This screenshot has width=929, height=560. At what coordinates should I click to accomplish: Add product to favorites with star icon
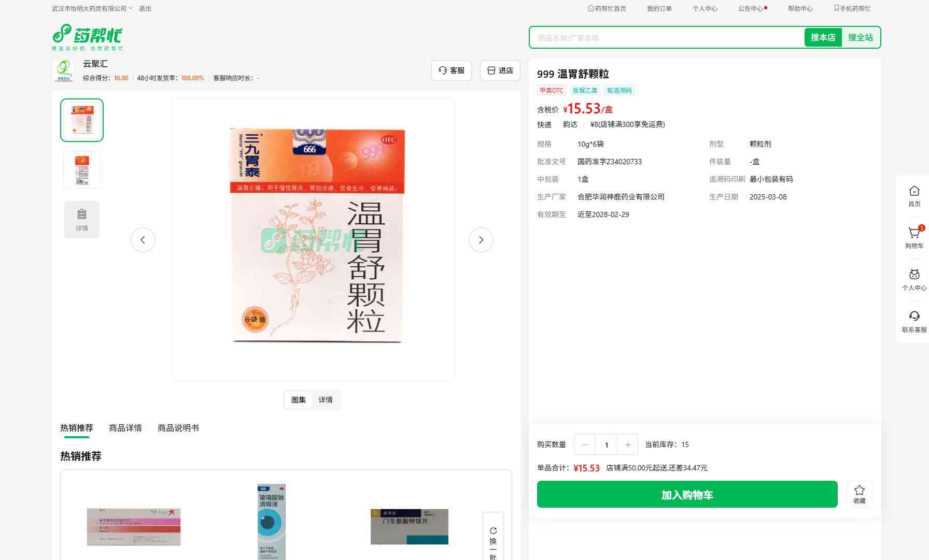click(x=859, y=494)
